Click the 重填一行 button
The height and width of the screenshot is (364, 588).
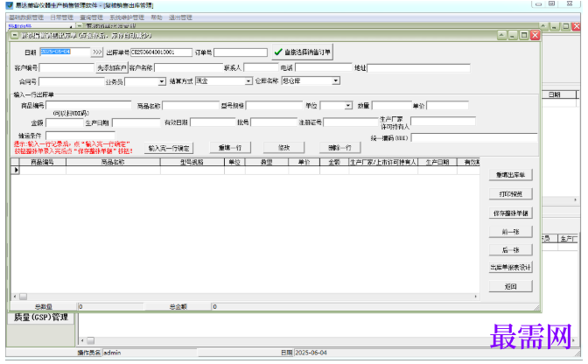tap(230, 148)
